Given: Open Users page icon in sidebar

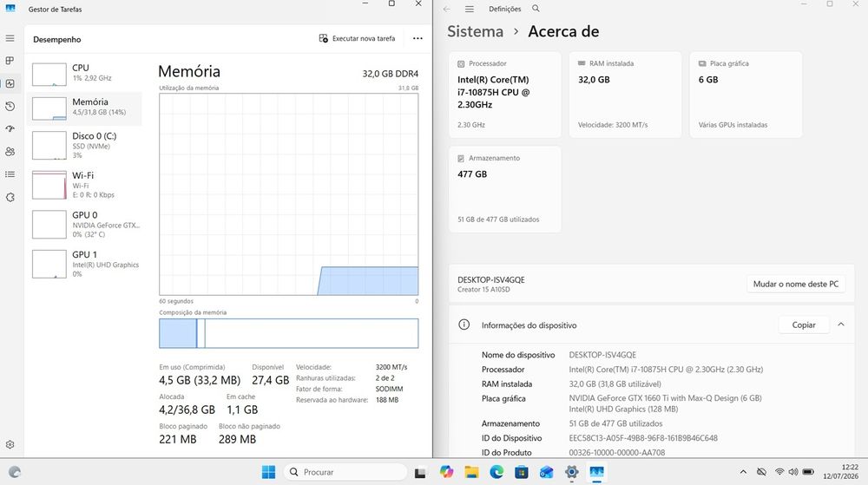Looking at the screenshot, I should 10,152.
